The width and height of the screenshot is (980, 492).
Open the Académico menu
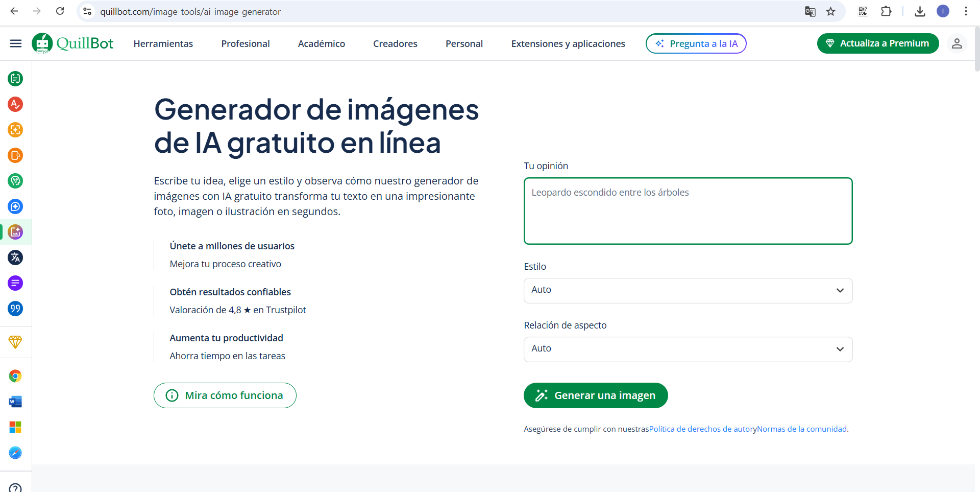pos(321,43)
